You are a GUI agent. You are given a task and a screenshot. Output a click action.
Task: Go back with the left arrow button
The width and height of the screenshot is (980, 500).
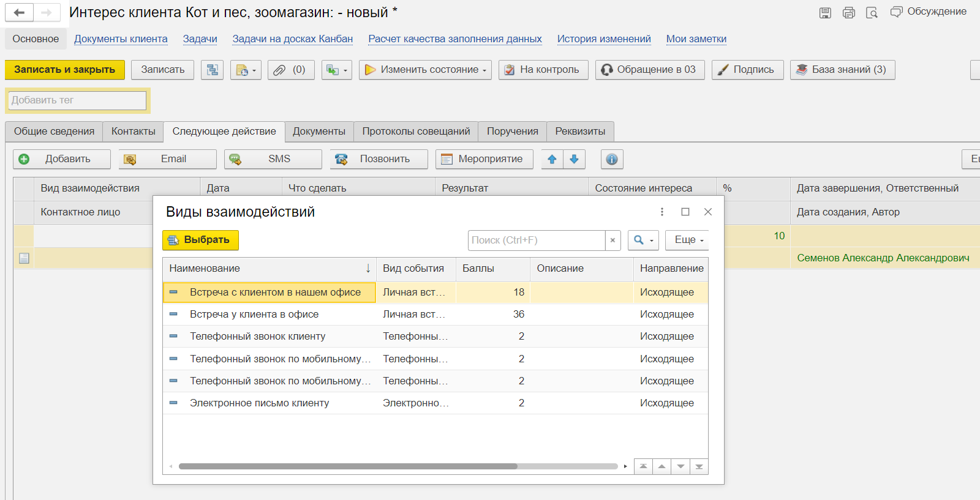pyautogui.click(x=19, y=12)
